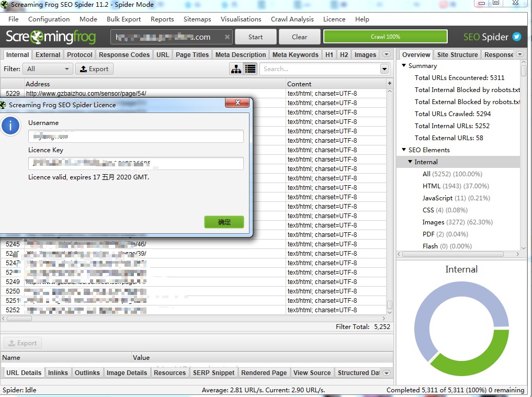This screenshot has height=397, width=532.
Task: Switch to tree view icon
Action: pos(236,69)
